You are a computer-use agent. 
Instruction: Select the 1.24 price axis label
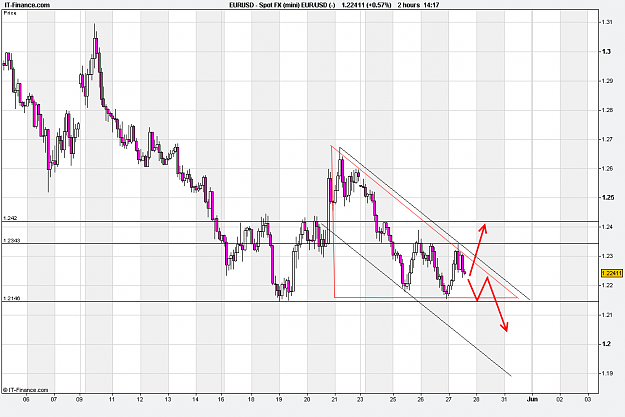click(607, 227)
